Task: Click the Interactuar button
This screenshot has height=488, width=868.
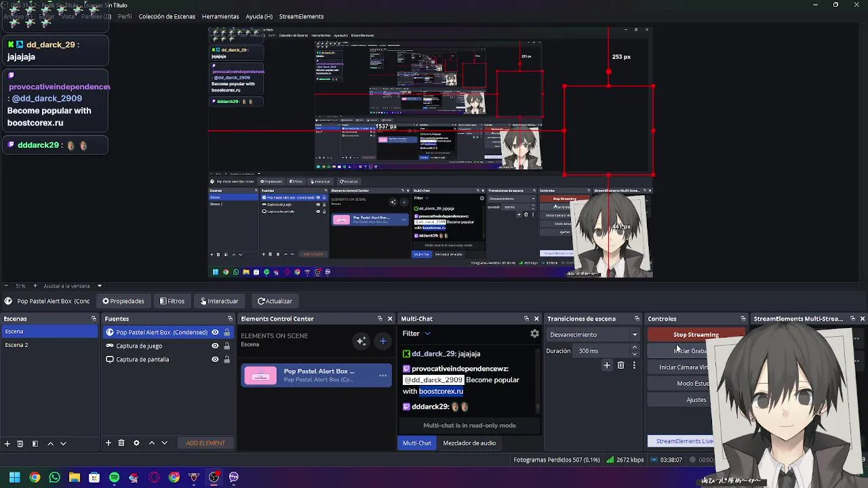Action: pos(219,301)
